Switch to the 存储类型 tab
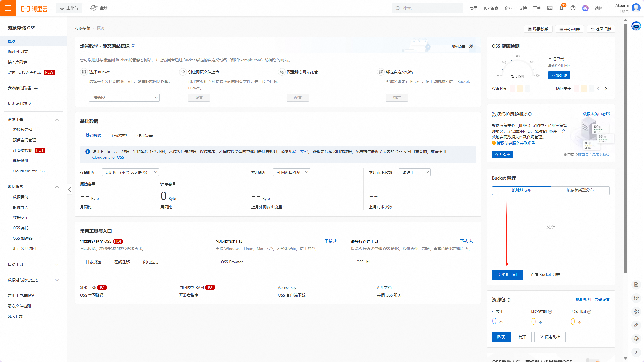 [x=119, y=136]
